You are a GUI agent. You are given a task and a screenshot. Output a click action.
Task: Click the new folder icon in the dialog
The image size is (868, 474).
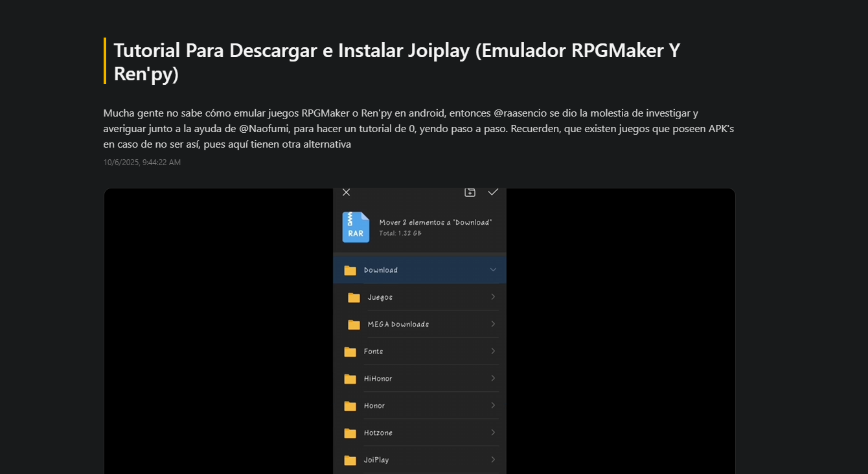point(469,192)
